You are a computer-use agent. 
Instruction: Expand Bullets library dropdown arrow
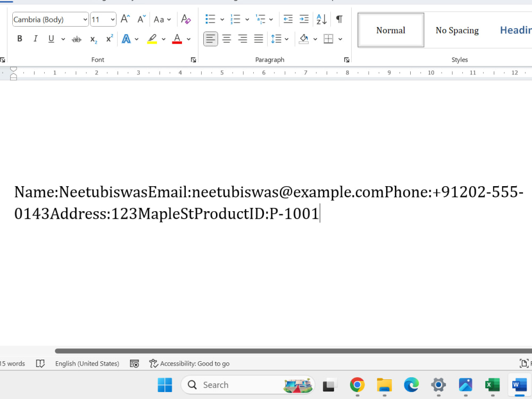click(x=222, y=20)
